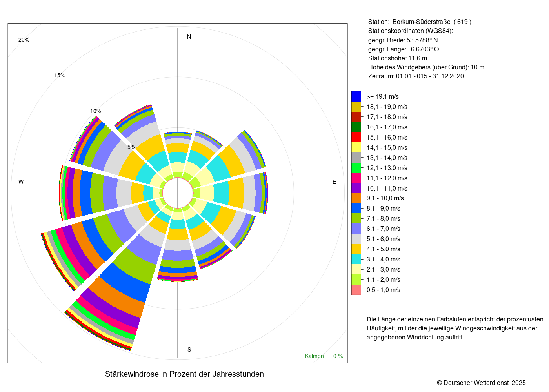Click the '9,1 - 10,0 m/s' legend label
This screenshot has width=549, height=392.
pyautogui.click(x=385, y=198)
